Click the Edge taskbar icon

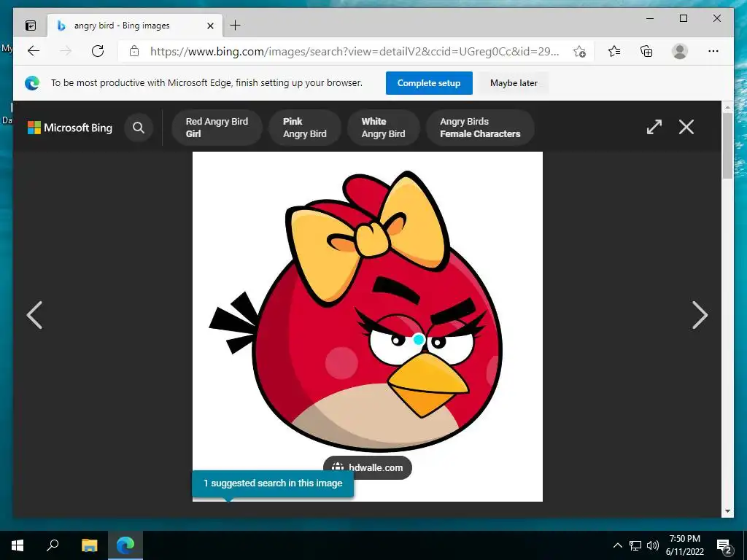pyautogui.click(x=125, y=545)
